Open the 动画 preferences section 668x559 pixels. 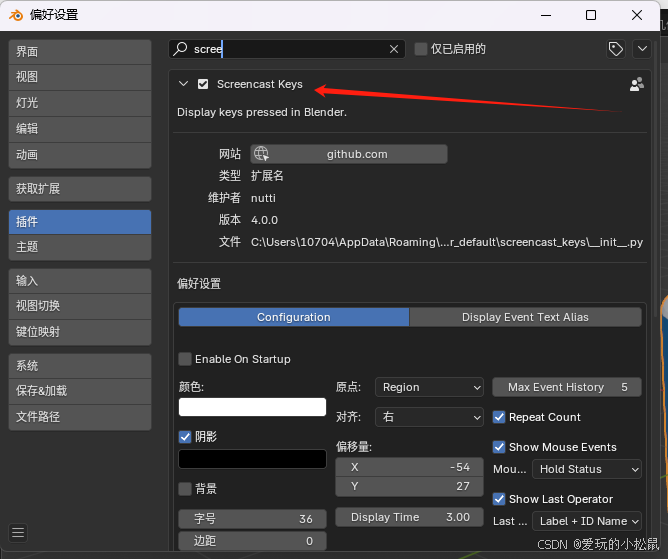tap(80, 155)
